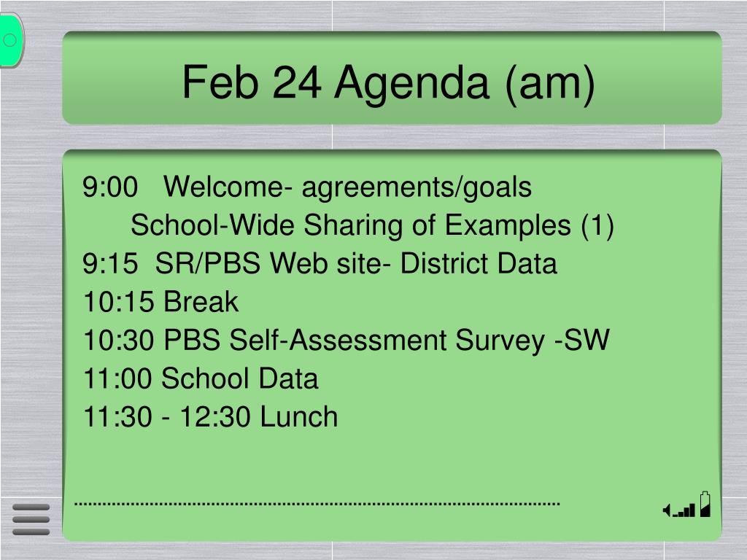Image resolution: width=747 pixels, height=560 pixels.
Task: Click the word 'Agenda' in the title
Action: tap(411, 83)
